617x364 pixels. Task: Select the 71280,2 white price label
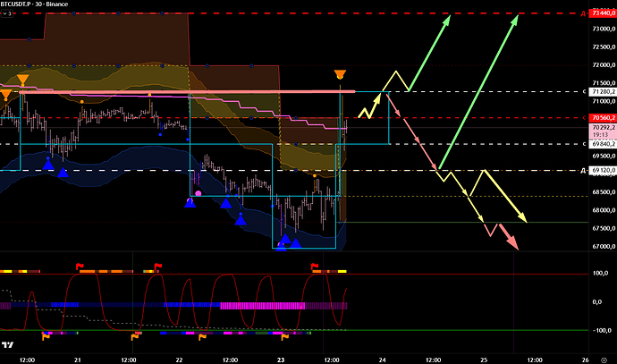click(598, 91)
